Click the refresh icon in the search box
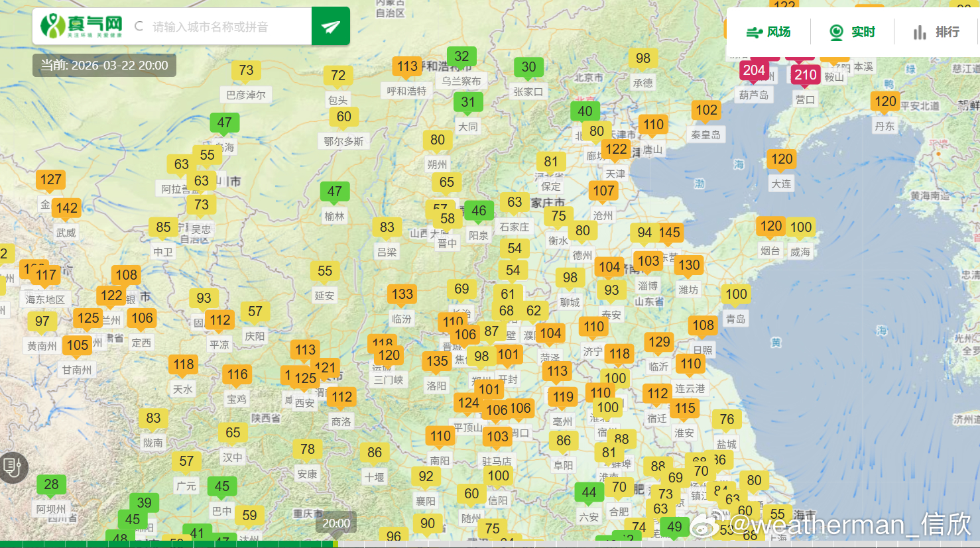The width and height of the screenshot is (980, 548). (139, 27)
